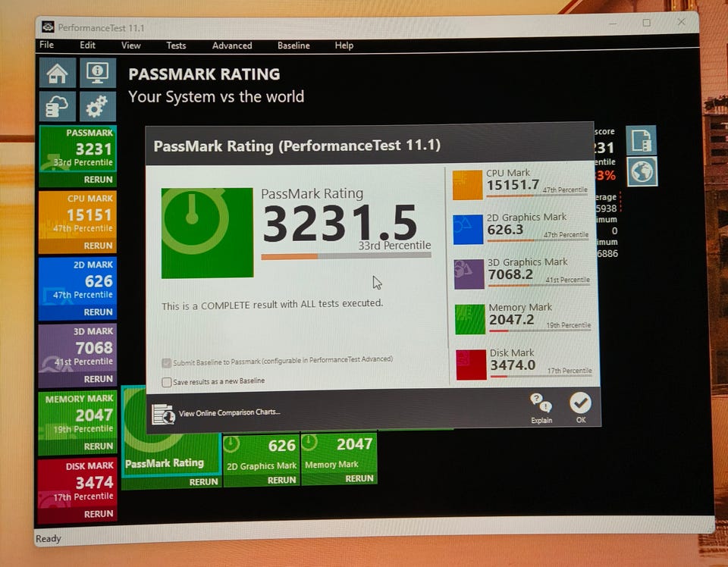Screen dimensions: 728x567
Task: Click the 'Your System vs the world' heading
Action: click(216, 96)
